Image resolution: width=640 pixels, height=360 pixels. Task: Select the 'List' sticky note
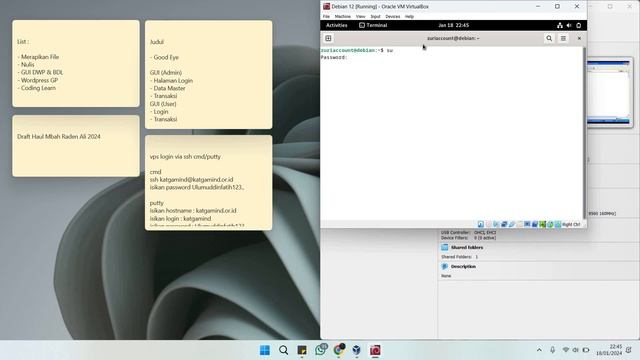(x=76, y=64)
